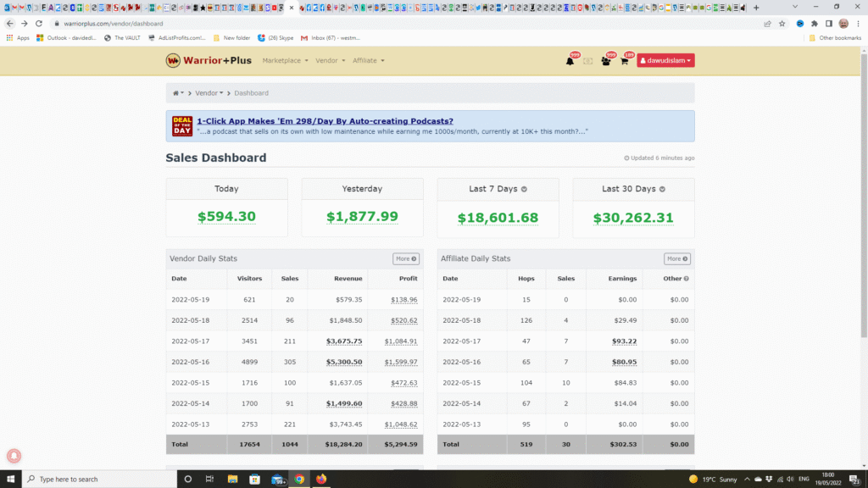The width and height of the screenshot is (868, 488).
Task: Select Dashboard in the breadcrumb trail
Action: click(x=251, y=93)
